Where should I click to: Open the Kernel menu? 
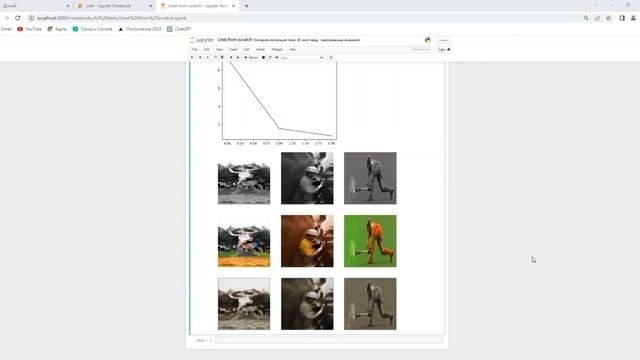[260, 49]
